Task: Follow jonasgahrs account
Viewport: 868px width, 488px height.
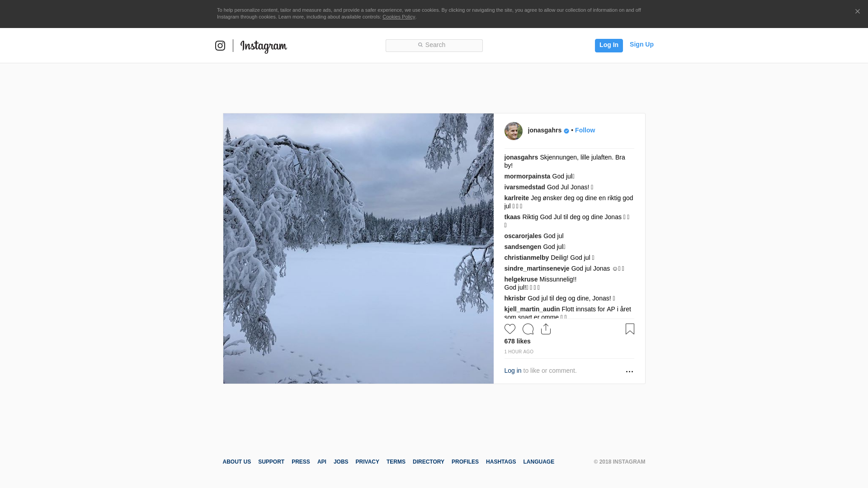Action: 585,130
